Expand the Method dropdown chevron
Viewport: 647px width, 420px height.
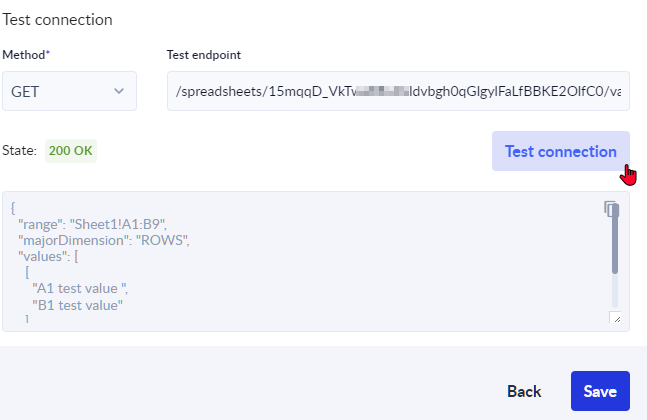coord(120,92)
